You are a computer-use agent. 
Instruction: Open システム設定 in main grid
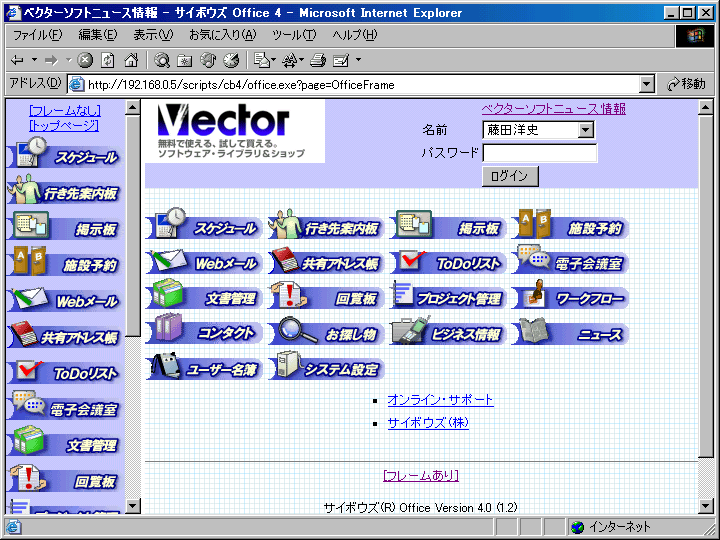tap(326, 366)
